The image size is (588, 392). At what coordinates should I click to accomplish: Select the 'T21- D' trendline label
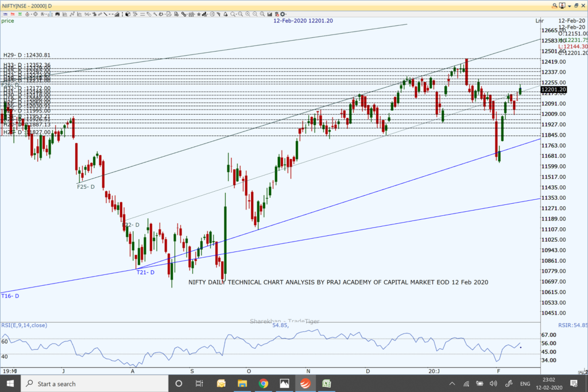(x=145, y=273)
